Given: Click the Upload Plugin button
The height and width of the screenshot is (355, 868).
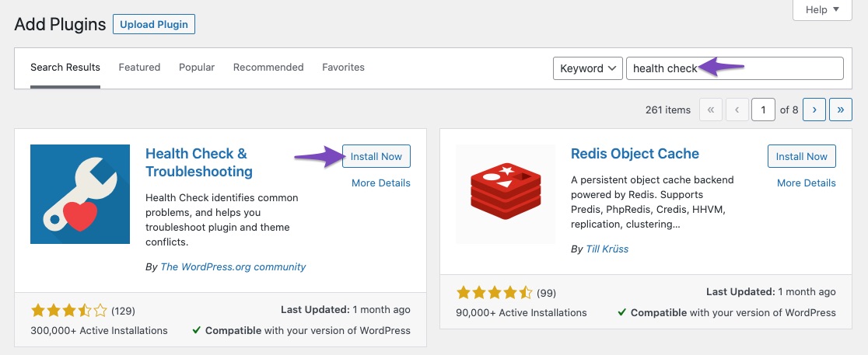Looking at the screenshot, I should click(x=154, y=24).
